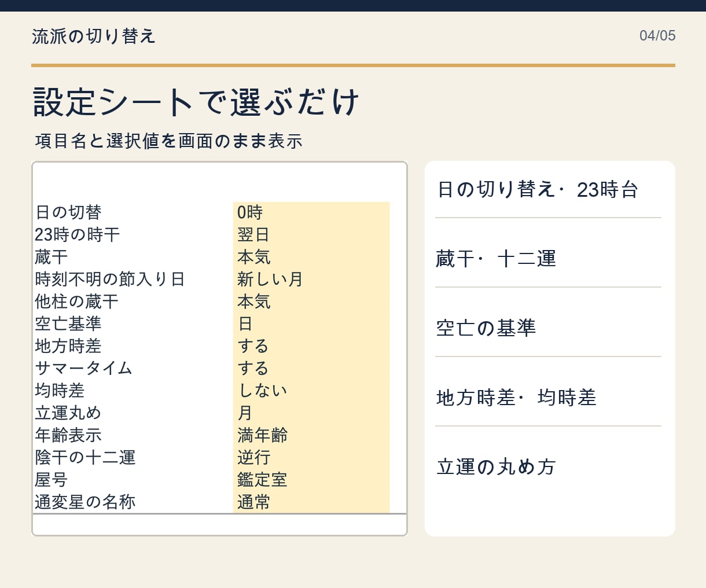Select the 本気 value for 蔵干 row
This screenshot has width=706, height=588.
point(311,257)
